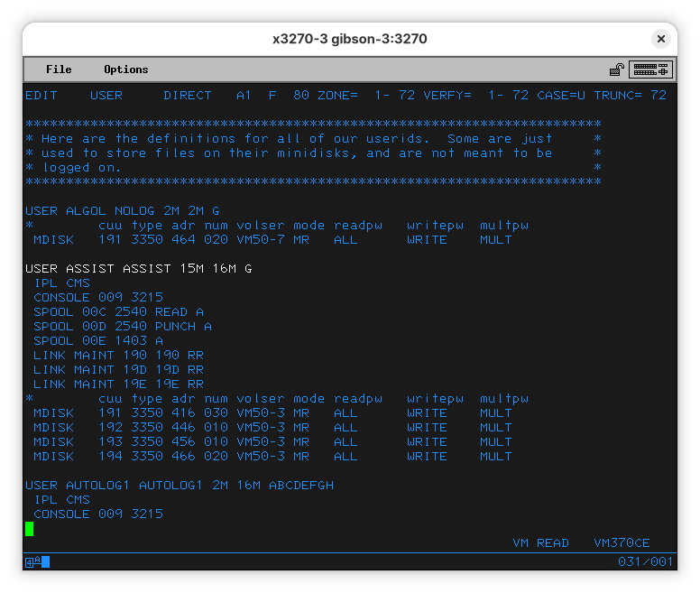Click the VM370CE system name
700x593 pixels.
click(x=622, y=543)
